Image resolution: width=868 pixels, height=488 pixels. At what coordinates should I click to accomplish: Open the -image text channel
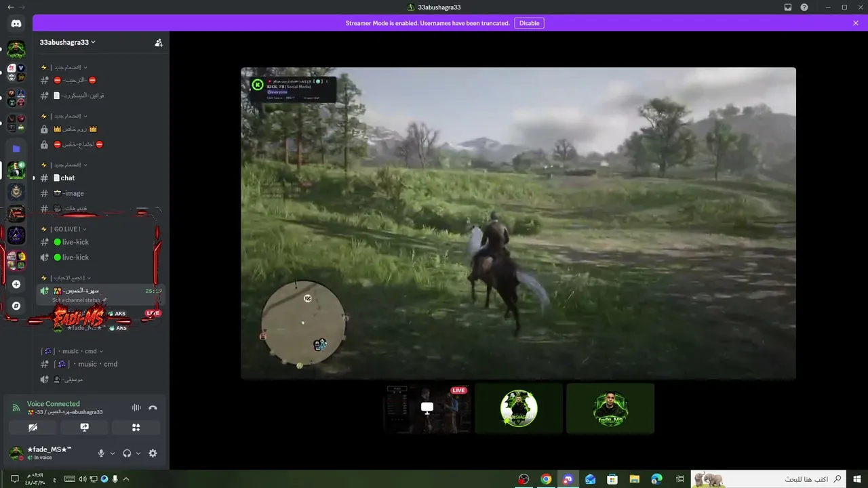coord(100,193)
